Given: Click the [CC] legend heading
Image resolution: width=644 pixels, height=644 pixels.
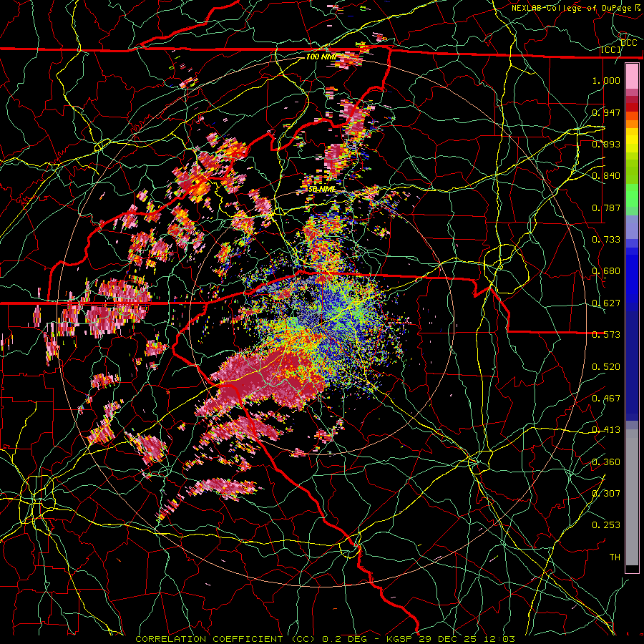Looking at the screenshot, I should tap(611, 49).
